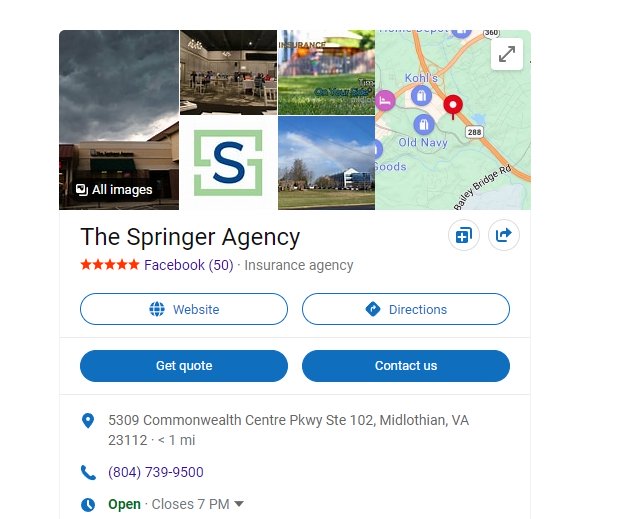The height and width of the screenshot is (519, 642).
Task: Click the Directions button
Action: coord(406,309)
